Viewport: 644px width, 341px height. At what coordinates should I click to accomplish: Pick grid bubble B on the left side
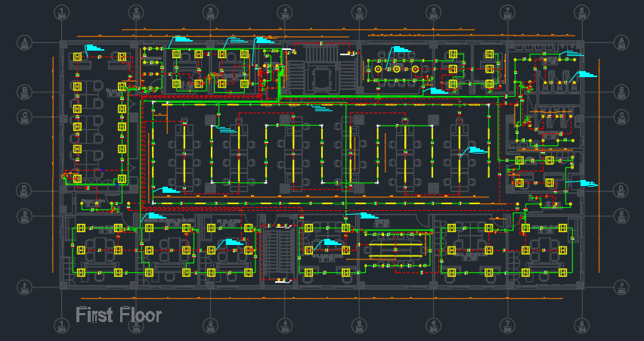pyautogui.click(x=25, y=92)
